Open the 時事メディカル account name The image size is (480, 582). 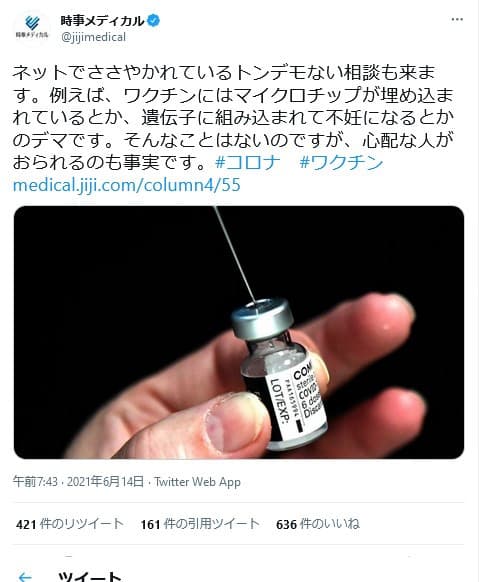point(102,21)
